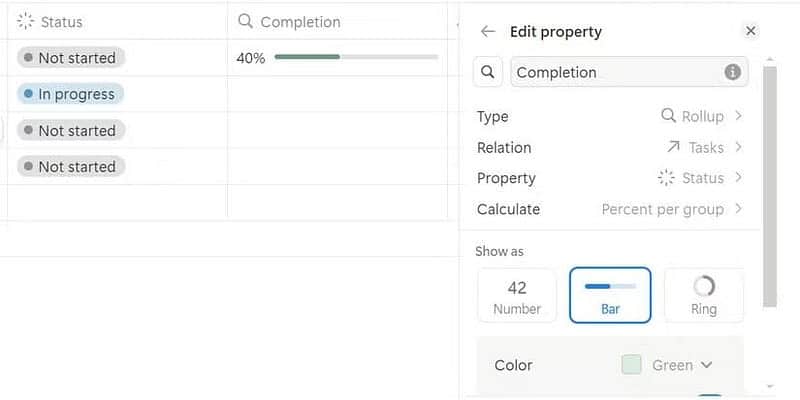Click the Status column header icon

pyautogui.click(x=26, y=21)
